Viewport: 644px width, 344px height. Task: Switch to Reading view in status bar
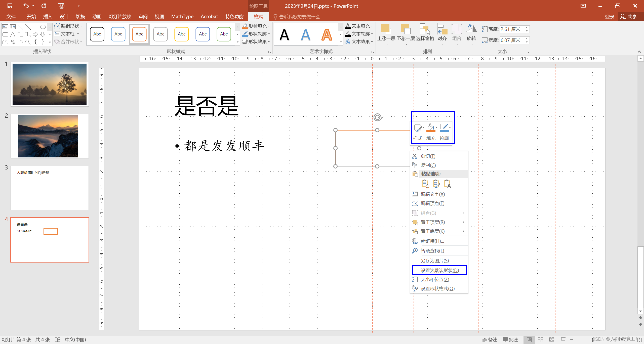click(x=552, y=339)
